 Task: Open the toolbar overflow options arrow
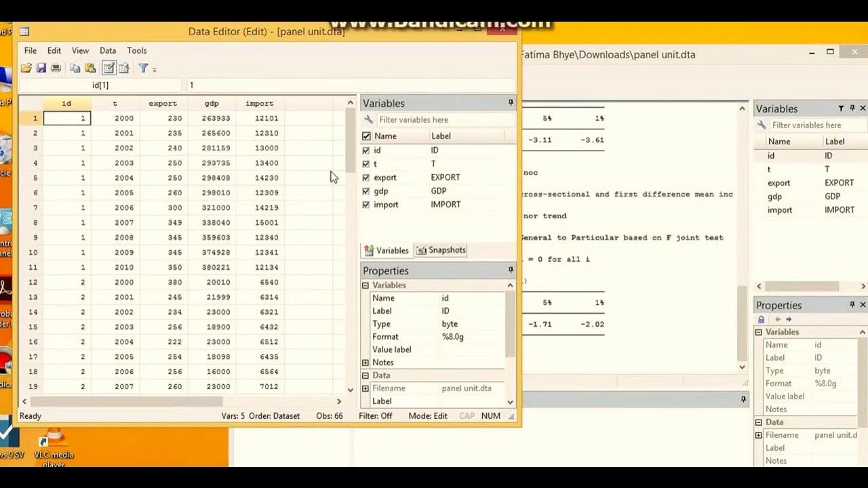tap(155, 70)
